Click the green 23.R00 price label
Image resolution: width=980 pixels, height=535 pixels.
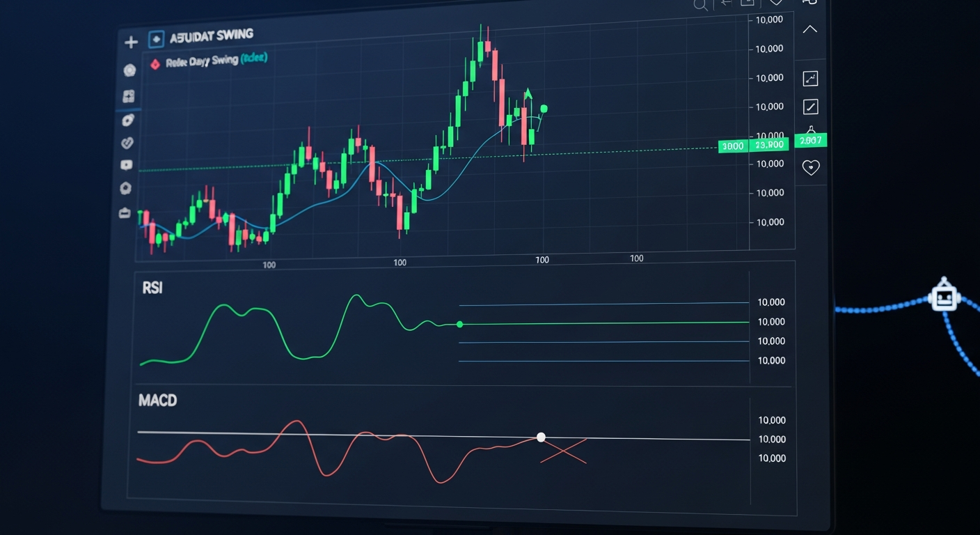[770, 145]
